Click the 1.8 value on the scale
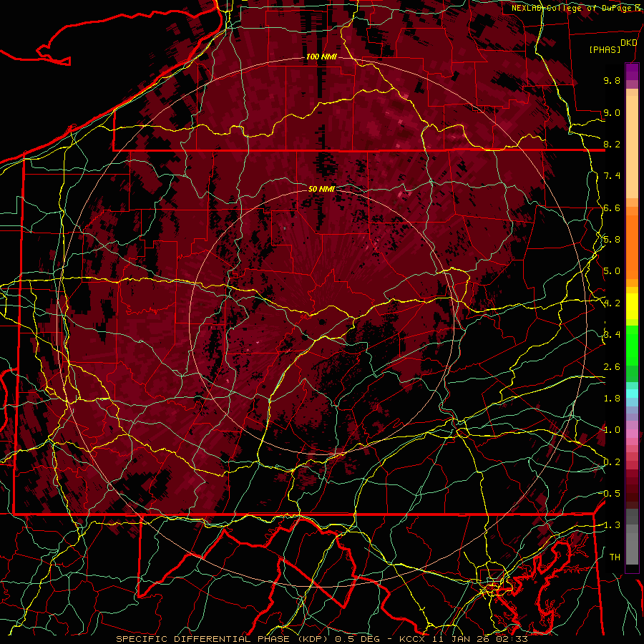Screen dimensions: 644x644 (612, 399)
